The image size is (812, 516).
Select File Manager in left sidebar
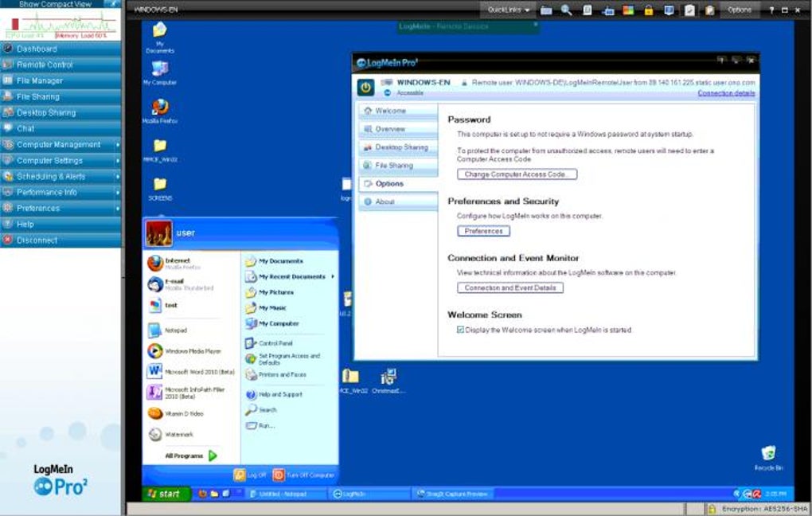click(x=61, y=80)
